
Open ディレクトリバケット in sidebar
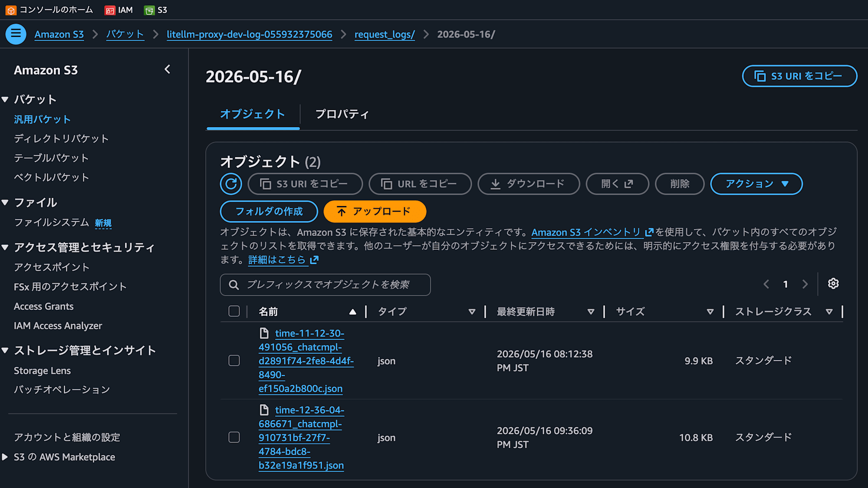coord(61,138)
